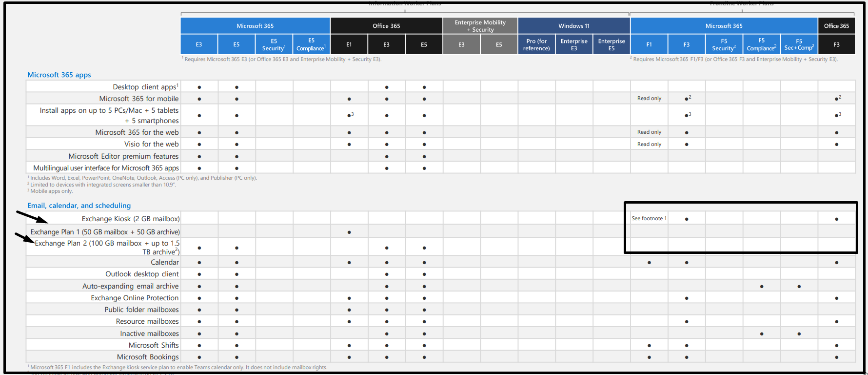This screenshot has width=868, height=375.
Task: Select the footnote about screens smaller than 10.9"
Action: 101,185
